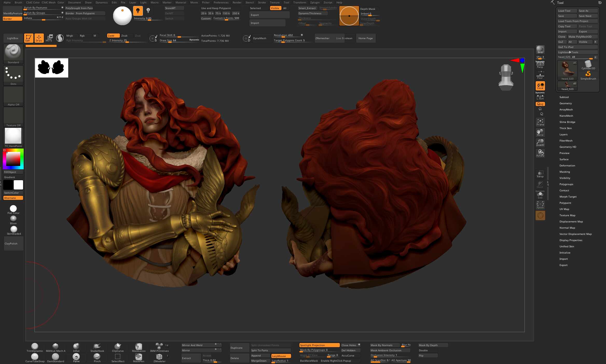Viewport: 606px width, 364px height.
Task: Click the BPR render icon
Action: tap(540, 49)
